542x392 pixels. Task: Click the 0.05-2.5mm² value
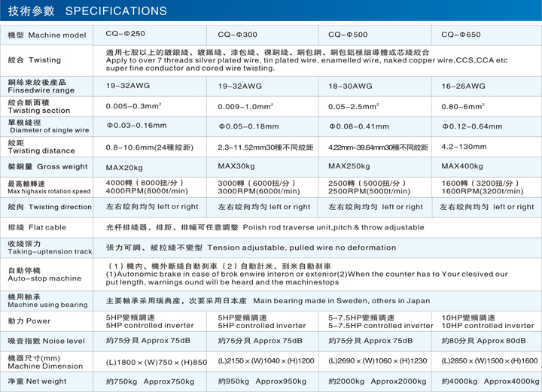click(x=353, y=107)
